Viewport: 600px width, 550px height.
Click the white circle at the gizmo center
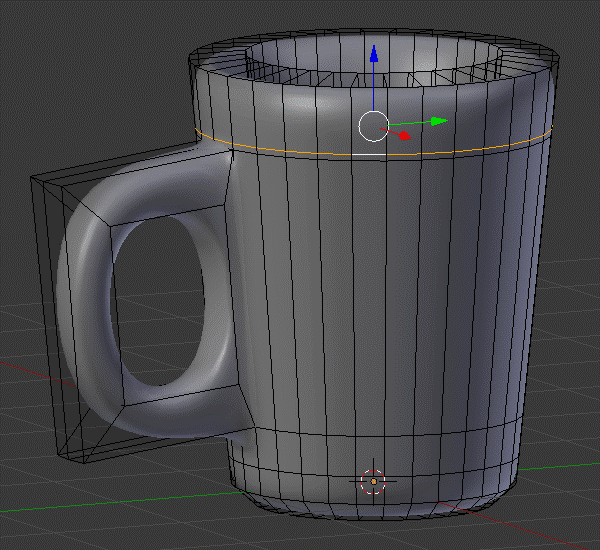[x=374, y=126]
